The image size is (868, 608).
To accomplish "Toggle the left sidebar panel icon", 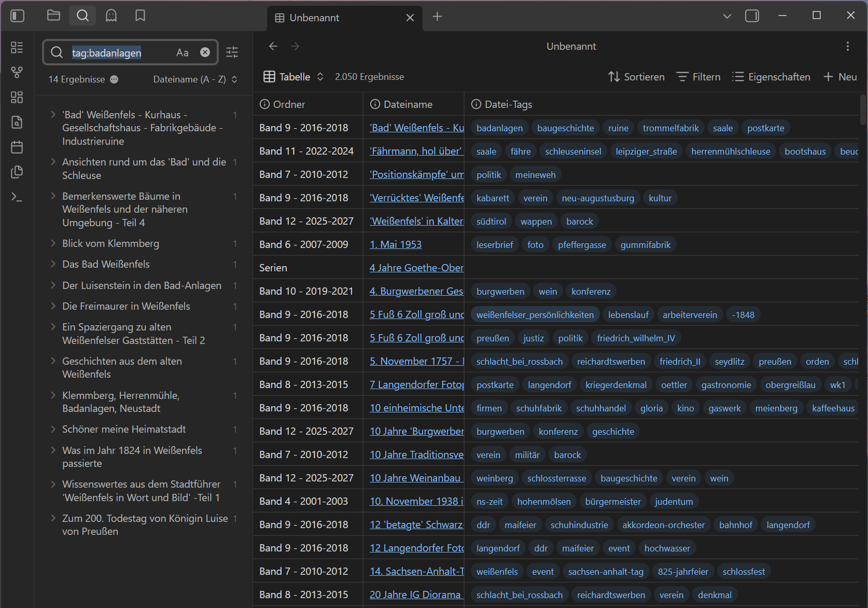I will [x=18, y=16].
